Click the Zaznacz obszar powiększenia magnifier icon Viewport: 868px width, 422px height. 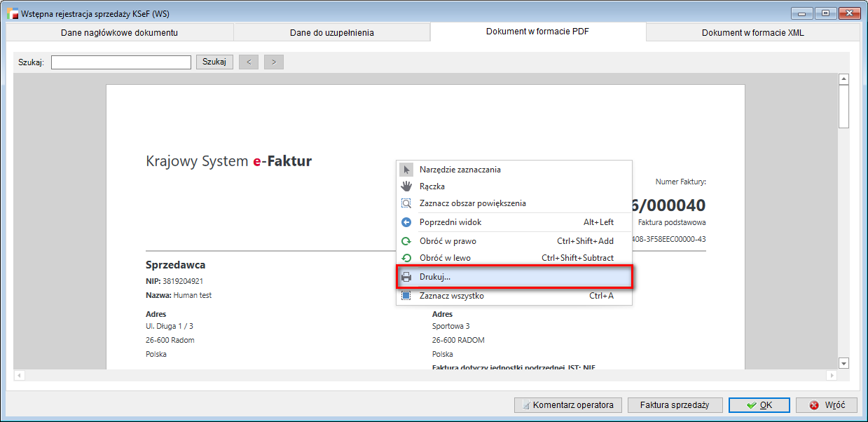coord(406,203)
